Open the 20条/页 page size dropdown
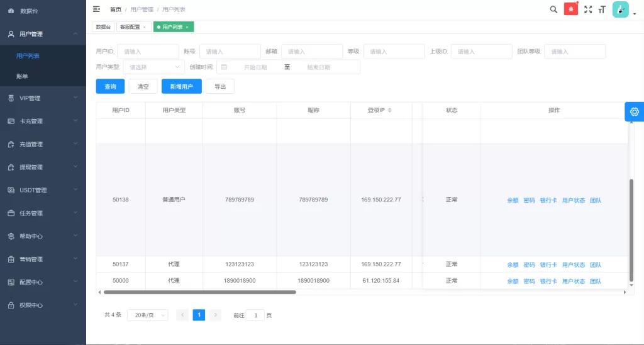 147,315
